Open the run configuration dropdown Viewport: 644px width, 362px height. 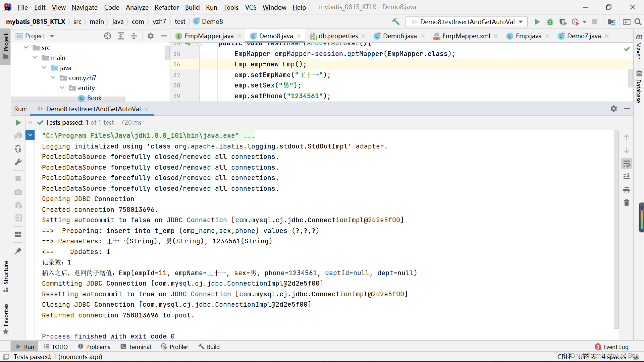coord(467,22)
